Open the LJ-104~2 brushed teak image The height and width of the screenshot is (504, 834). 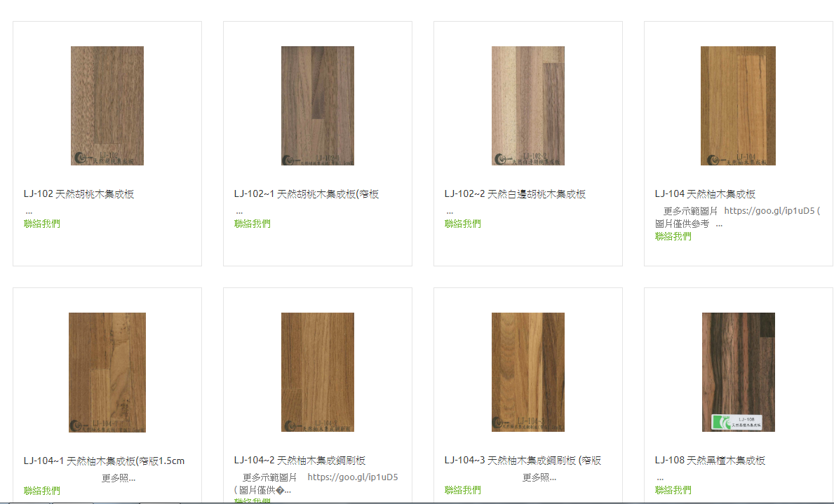[318, 372]
